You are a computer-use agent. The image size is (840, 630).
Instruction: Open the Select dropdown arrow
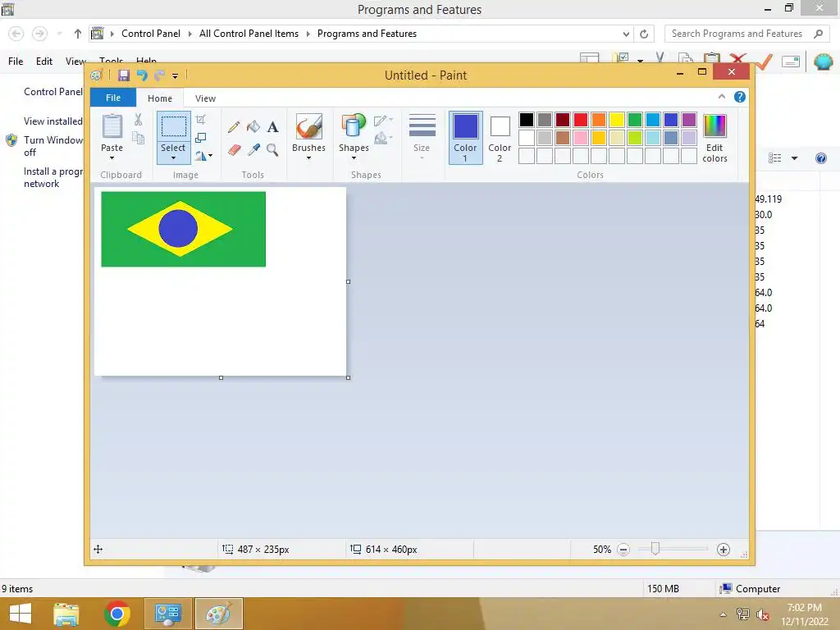pyautogui.click(x=173, y=158)
